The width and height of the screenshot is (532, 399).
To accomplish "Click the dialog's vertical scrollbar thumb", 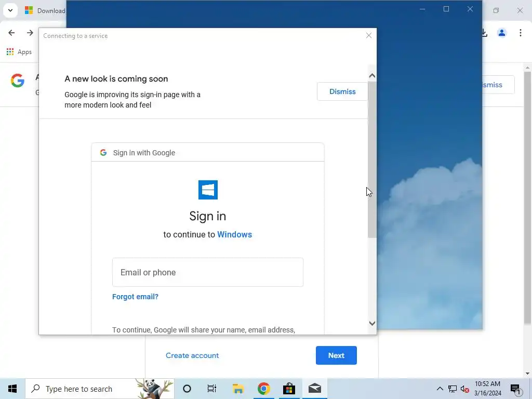I will (x=372, y=159).
